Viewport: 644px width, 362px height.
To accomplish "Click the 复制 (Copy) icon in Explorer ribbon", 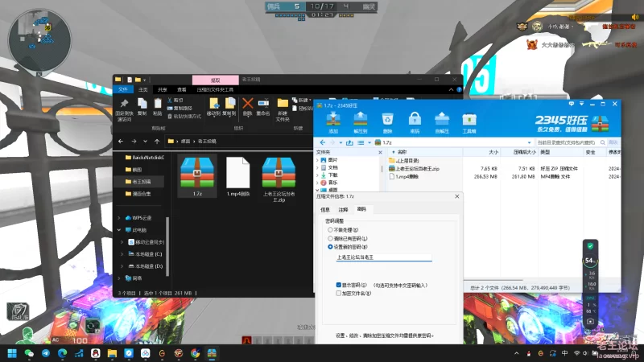I will pos(142,104).
